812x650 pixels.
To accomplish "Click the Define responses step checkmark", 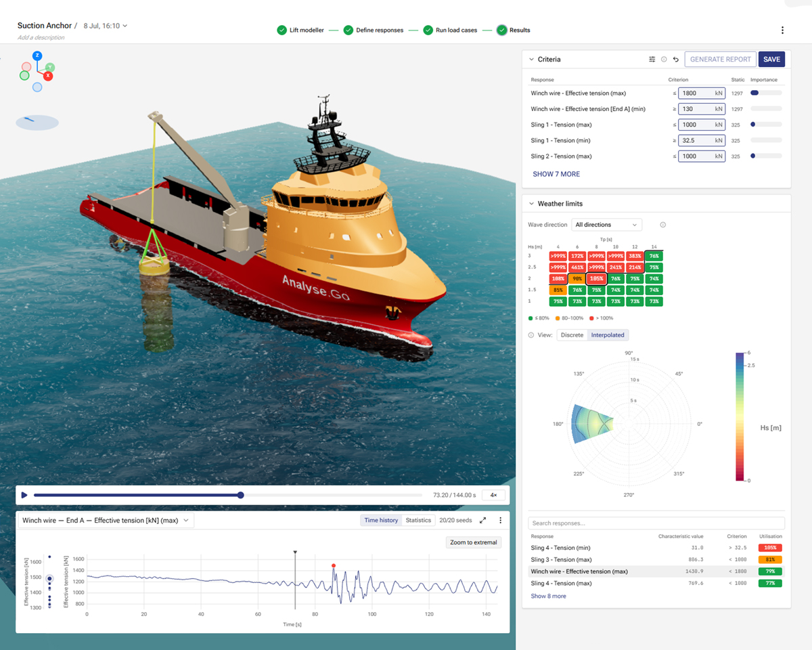I will (x=348, y=30).
